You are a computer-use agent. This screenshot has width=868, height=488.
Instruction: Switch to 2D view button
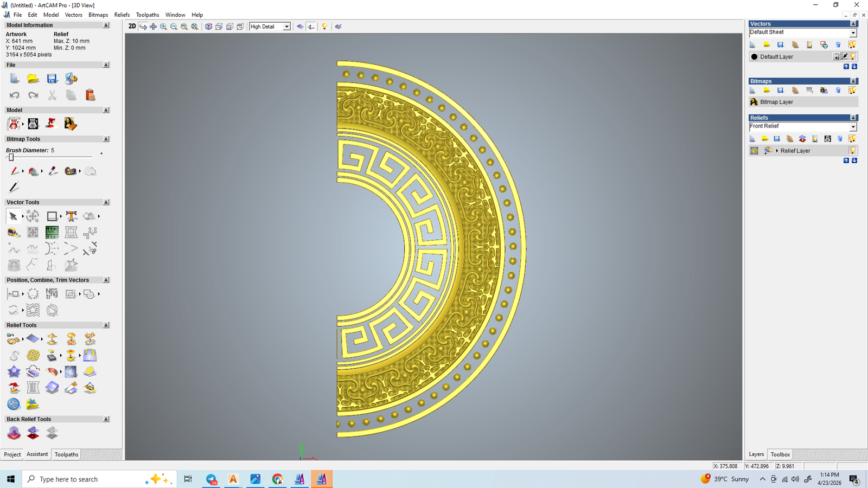pyautogui.click(x=132, y=27)
